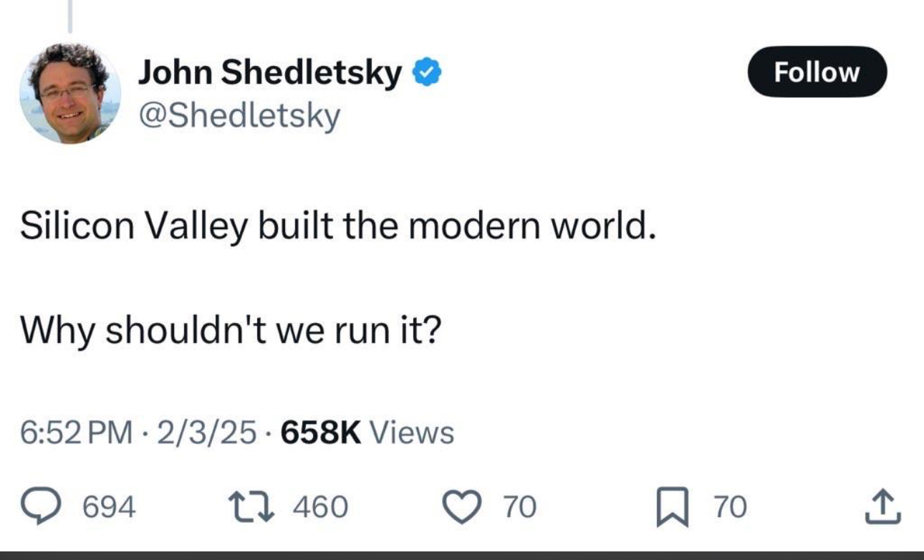
Task: Click the @Shedletsky handle
Action: tap(239, 117)
